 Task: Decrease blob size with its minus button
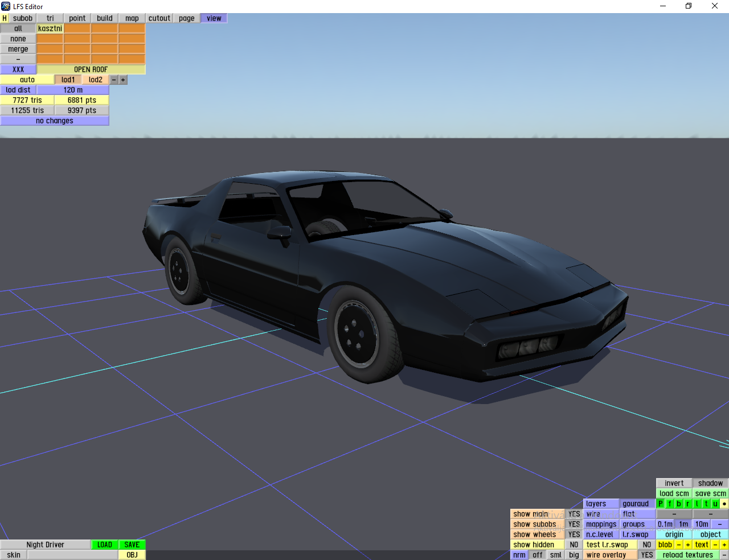(x=679, y=545)
